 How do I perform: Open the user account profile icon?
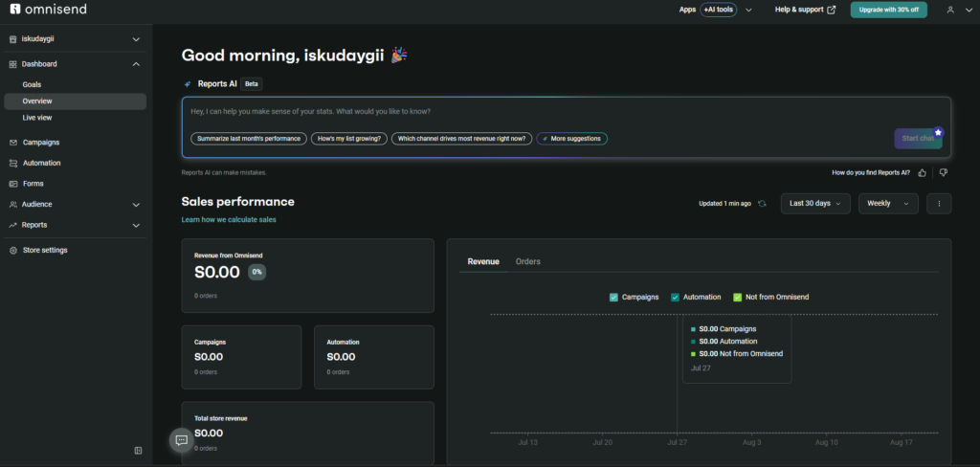(950, 10)
